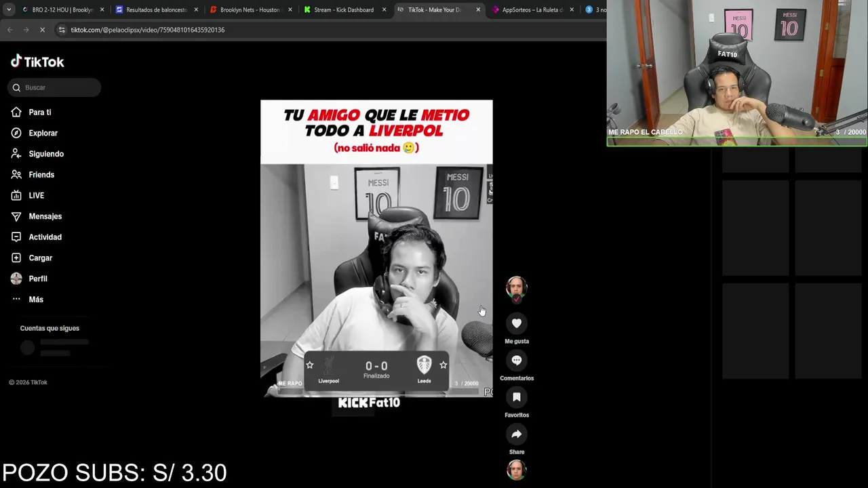The height and width of the screenshot is (488, 868).
Task: Add video to Favoritos bookmark
Action: (517, 397)
